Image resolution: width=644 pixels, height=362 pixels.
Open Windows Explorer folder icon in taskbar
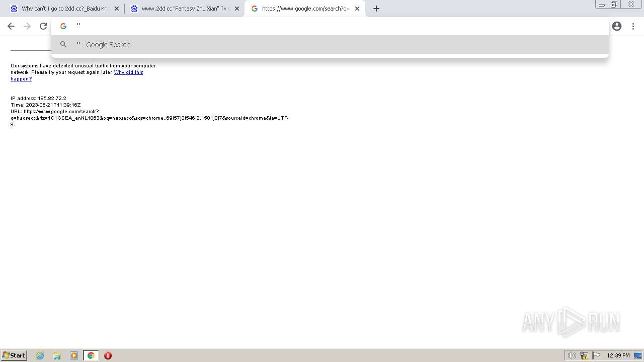tap(57, 355)
